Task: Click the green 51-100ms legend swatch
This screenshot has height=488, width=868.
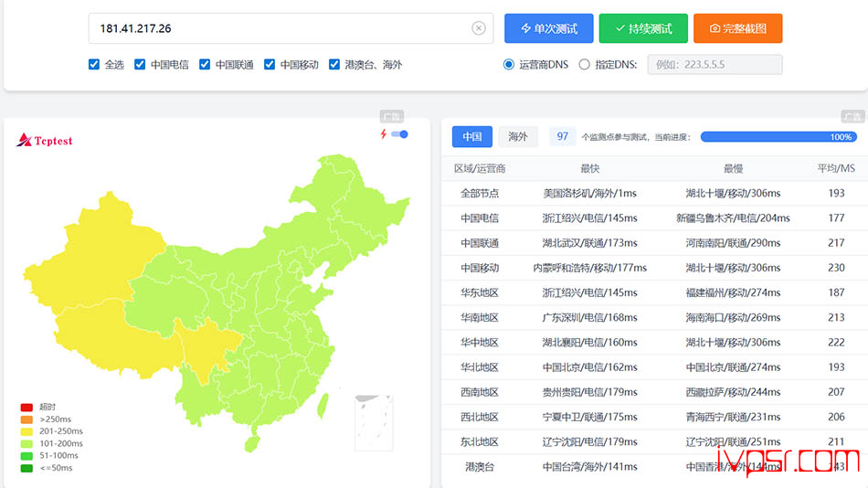Action: (26, 456)
